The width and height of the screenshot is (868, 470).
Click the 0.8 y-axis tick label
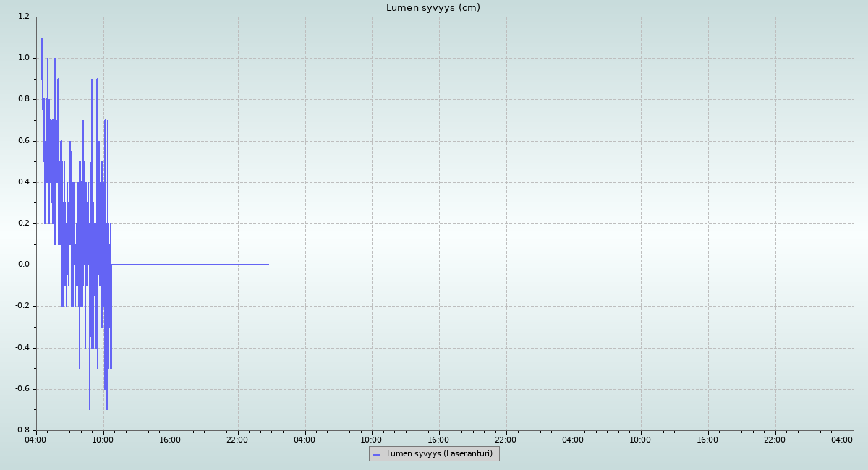(24, 99)
